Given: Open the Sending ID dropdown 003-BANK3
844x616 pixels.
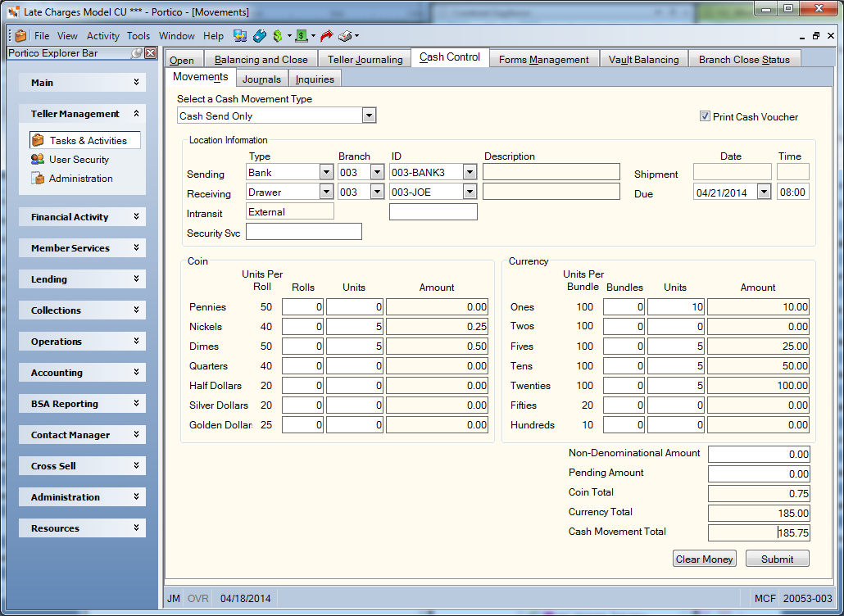Looking at the screenshot, I should pyautogui.click(x=470, y=173).
